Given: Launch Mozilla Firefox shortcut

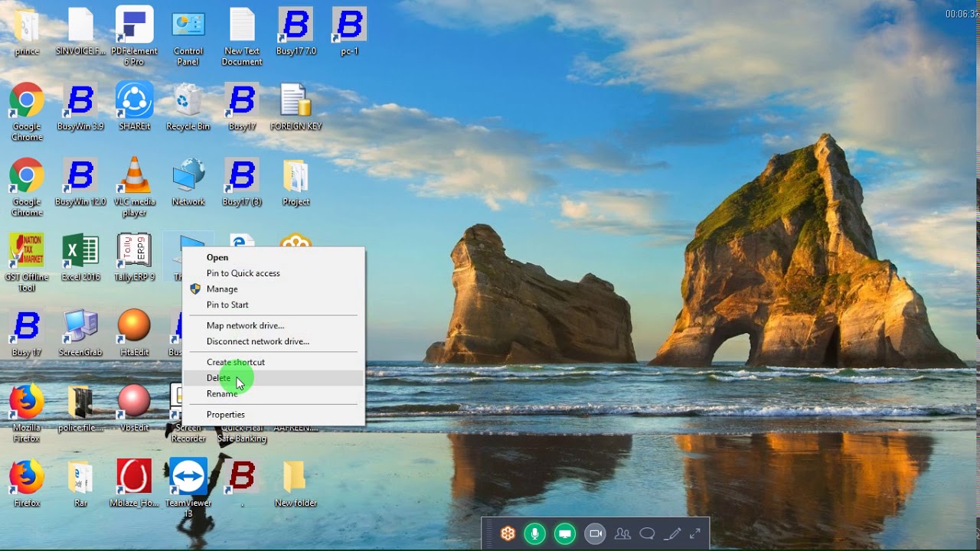Looking at the screenshot, I should 27,414.
